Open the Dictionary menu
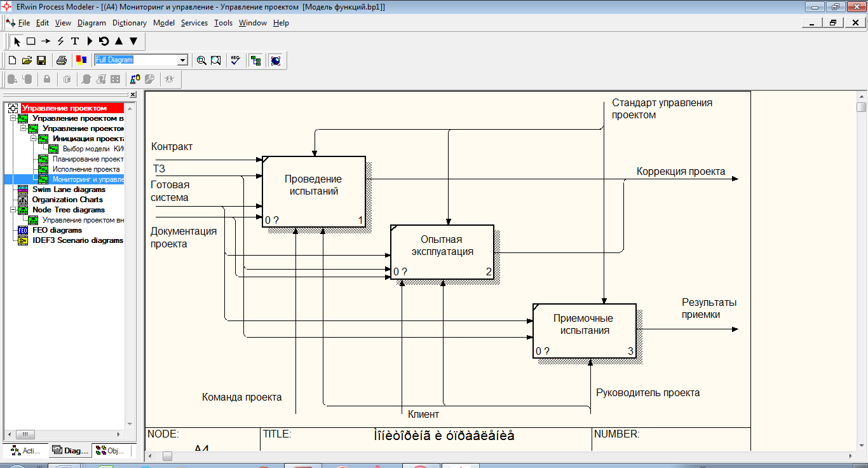This screenshot has width=868, height=468. tap(130, 23)
